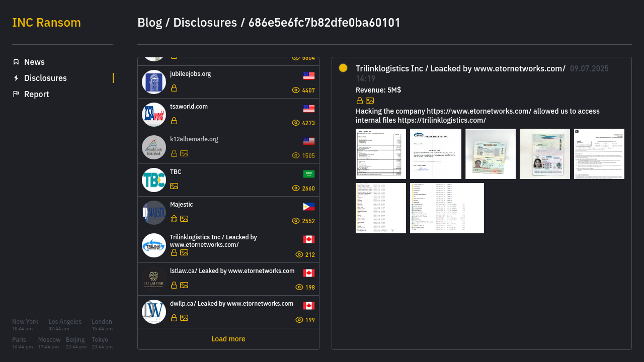The image size is (644, 362).
Task: Select the lstlaw.ca leaked entry
Action: pos(228,279)
